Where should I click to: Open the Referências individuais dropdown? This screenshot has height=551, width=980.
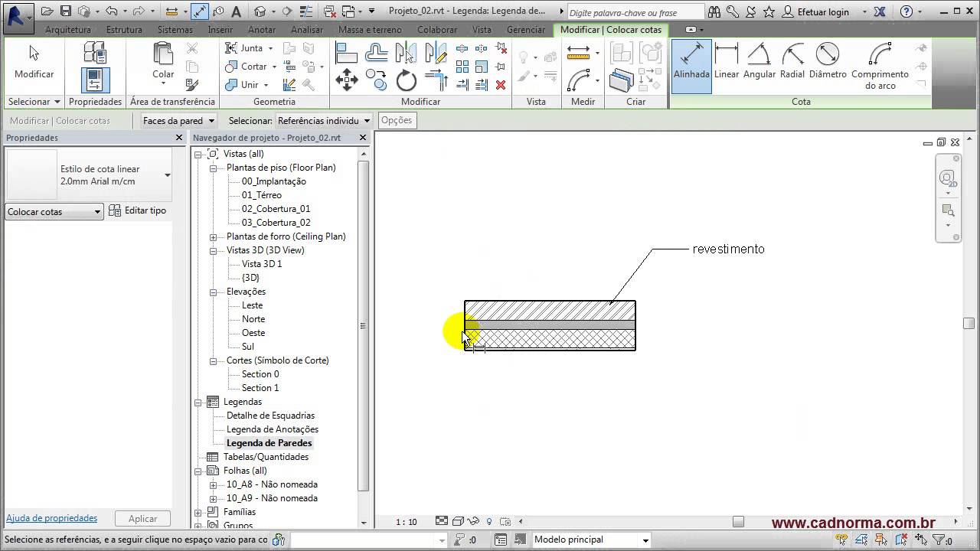(x=323, y=120)
